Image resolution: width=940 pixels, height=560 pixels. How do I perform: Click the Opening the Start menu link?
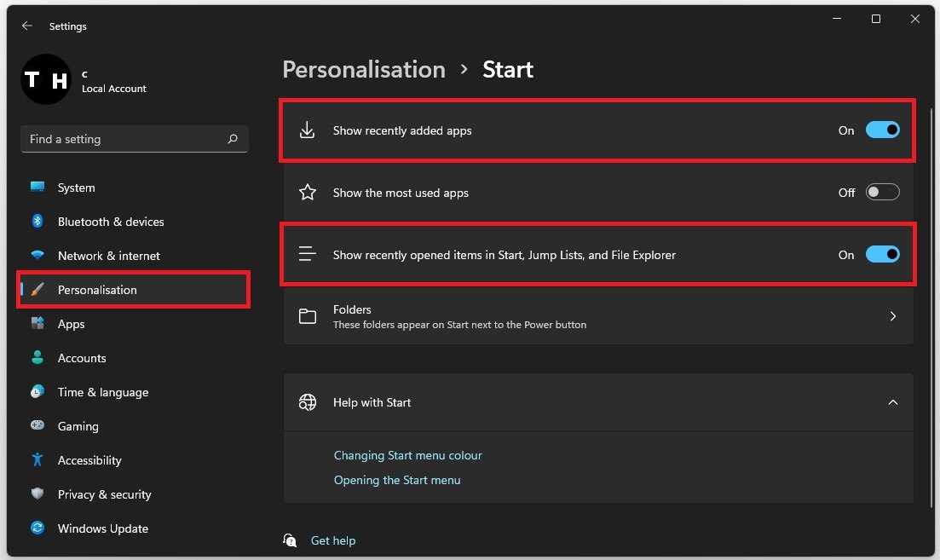[397, 481]
